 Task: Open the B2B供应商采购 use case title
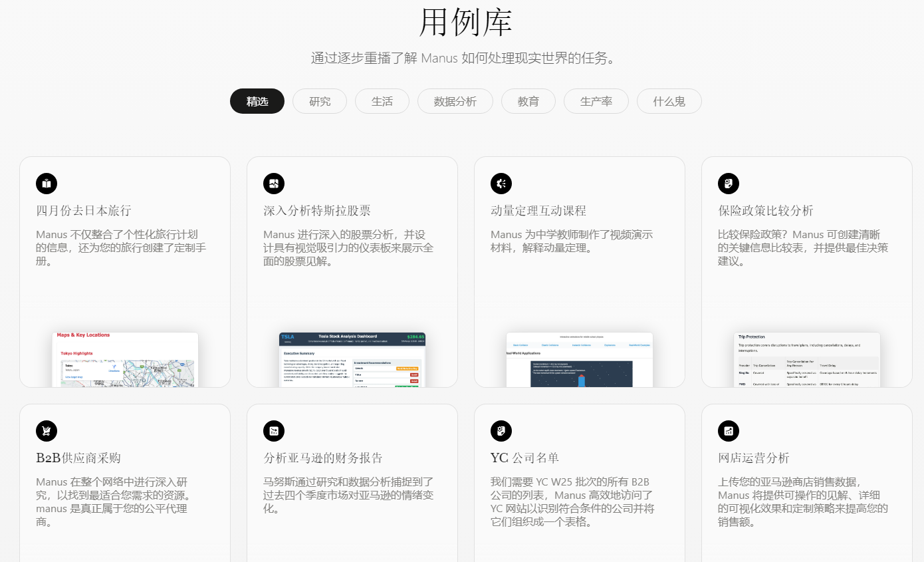pyautogui.click(x=78, y=458)
